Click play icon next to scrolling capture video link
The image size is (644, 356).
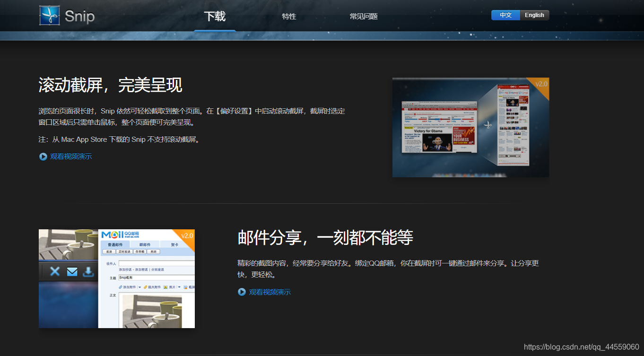pyautogui.click(x=43, y=156)
